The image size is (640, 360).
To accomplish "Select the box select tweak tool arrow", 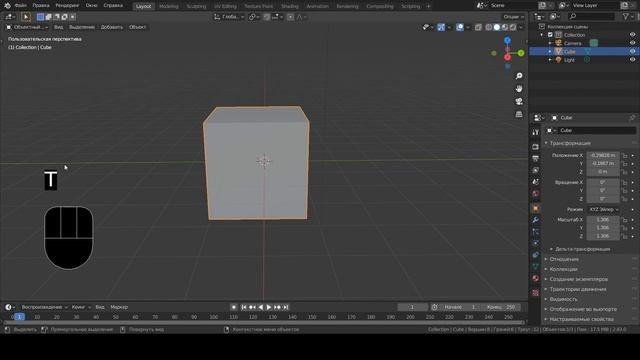I will click(x=26, y=17).
